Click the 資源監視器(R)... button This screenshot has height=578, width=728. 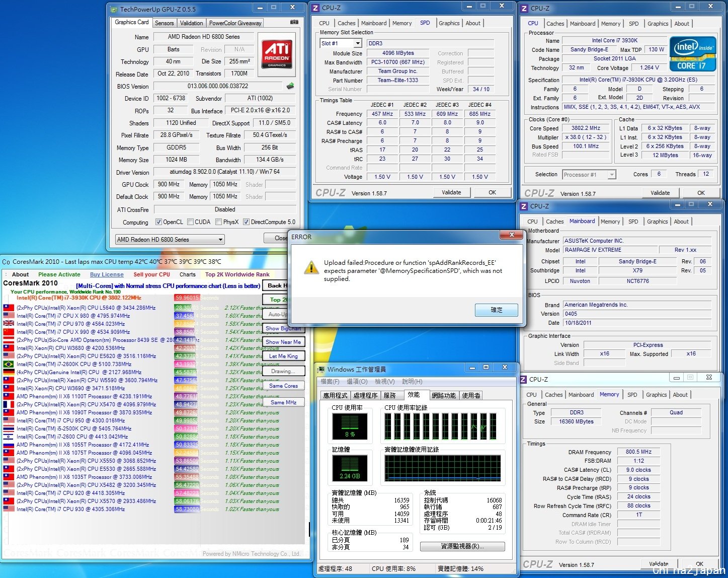[x=462, y=546]
